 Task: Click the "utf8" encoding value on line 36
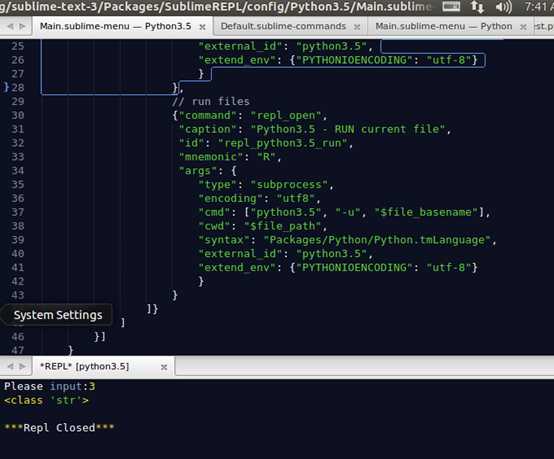(x=295, y=199)
